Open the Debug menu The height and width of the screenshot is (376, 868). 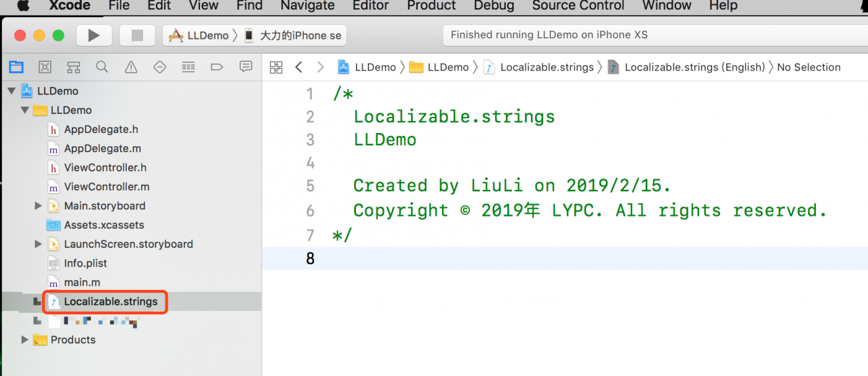coord(494,5)
